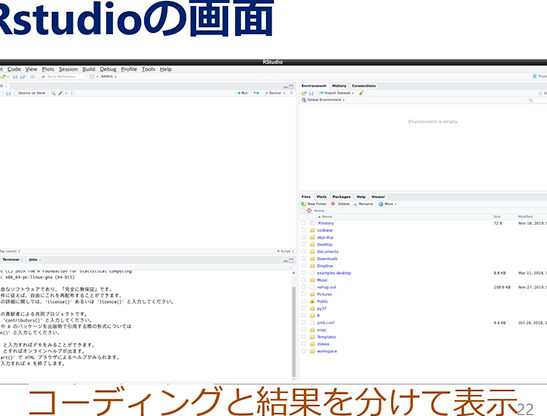Screen dimensions: 547x416
Task: Open the Help menu
Action: pyautogui.click(x=166, y=69)
